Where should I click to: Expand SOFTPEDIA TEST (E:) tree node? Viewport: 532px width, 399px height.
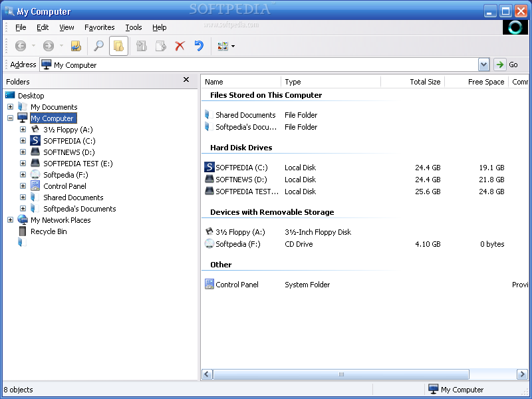click(x=23, y=163)
